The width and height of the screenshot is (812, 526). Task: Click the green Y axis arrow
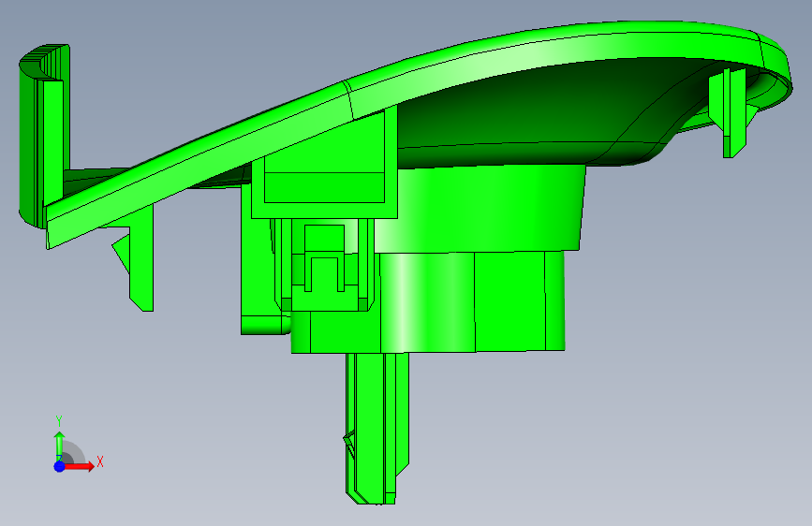(60, 445)
